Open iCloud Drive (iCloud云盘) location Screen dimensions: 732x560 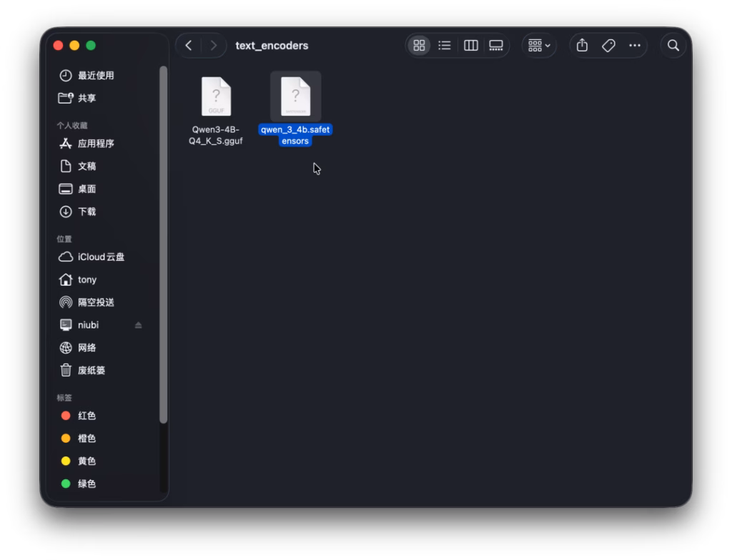[x=100, y=257]
